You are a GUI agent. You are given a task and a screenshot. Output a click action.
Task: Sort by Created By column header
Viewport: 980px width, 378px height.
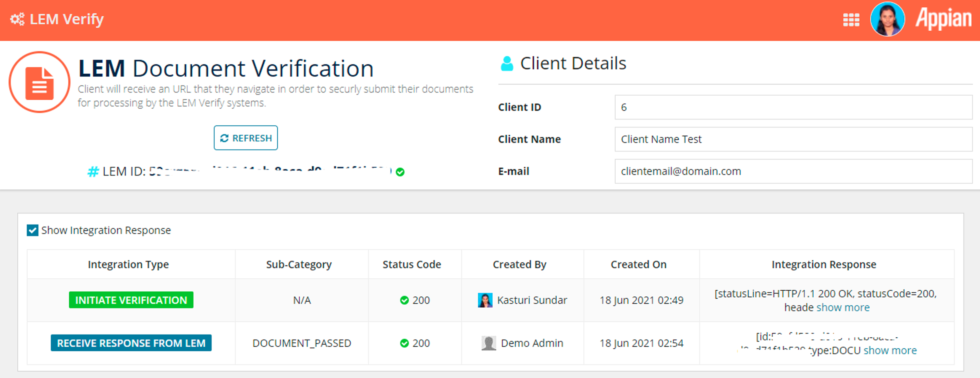pyautogui.click(x=519, y=264)
